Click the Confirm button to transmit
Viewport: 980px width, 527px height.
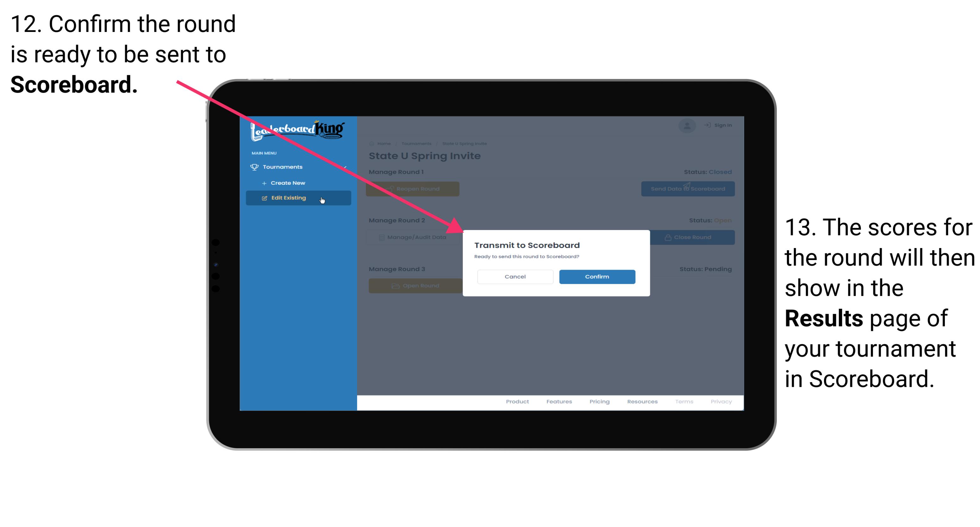coord(595,276)
